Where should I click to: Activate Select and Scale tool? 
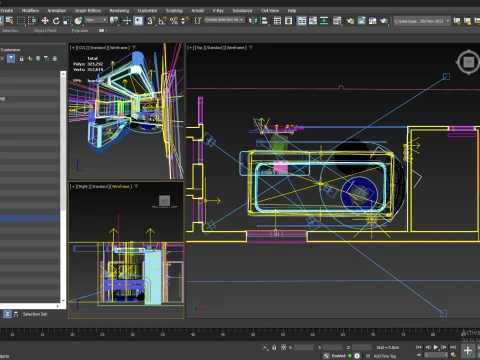pyautogui.click(x=67, y=21)
